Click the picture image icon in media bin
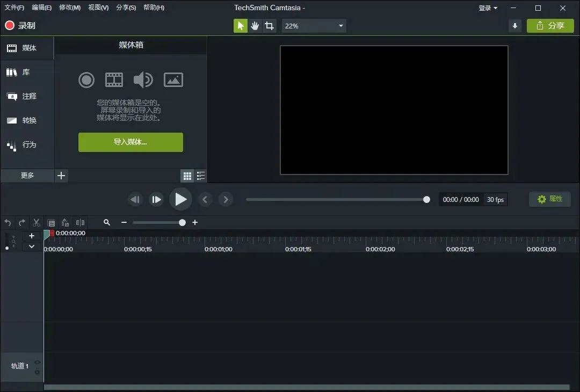The height and width of the screenshot is (392, 580). coord(173,80)
